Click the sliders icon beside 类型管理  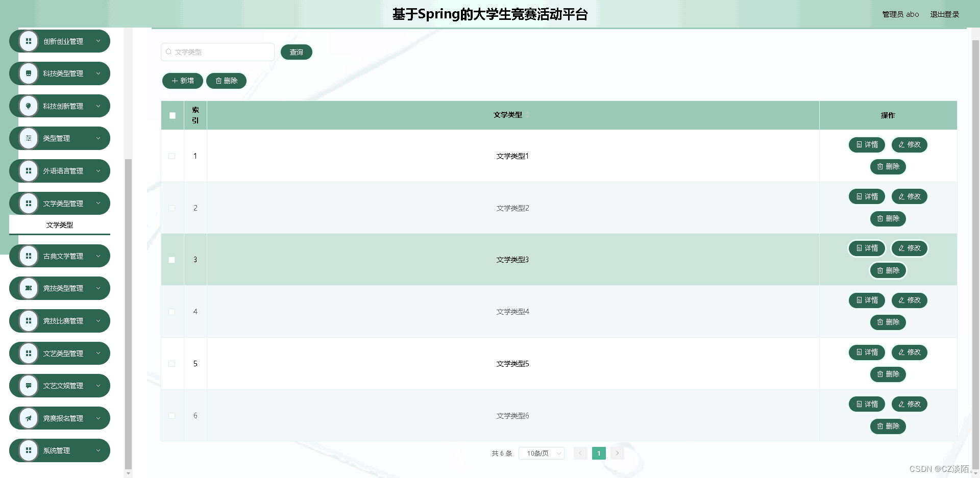click(29, 138)
